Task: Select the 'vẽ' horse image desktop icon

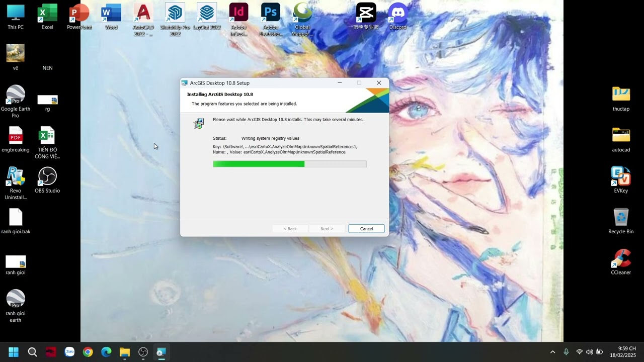Action: coord(16,57)
